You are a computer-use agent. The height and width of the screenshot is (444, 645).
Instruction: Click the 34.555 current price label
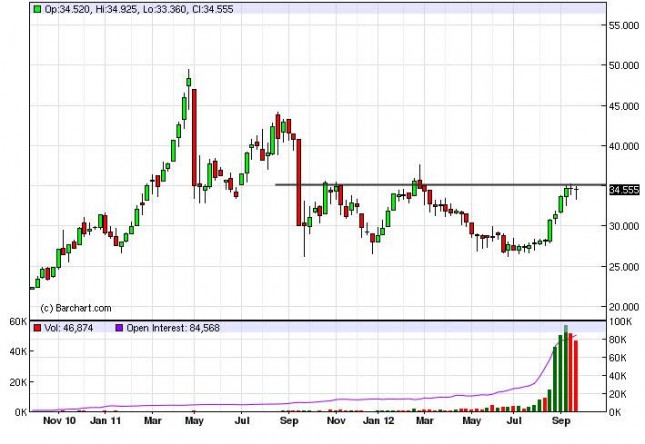[624, 190]
